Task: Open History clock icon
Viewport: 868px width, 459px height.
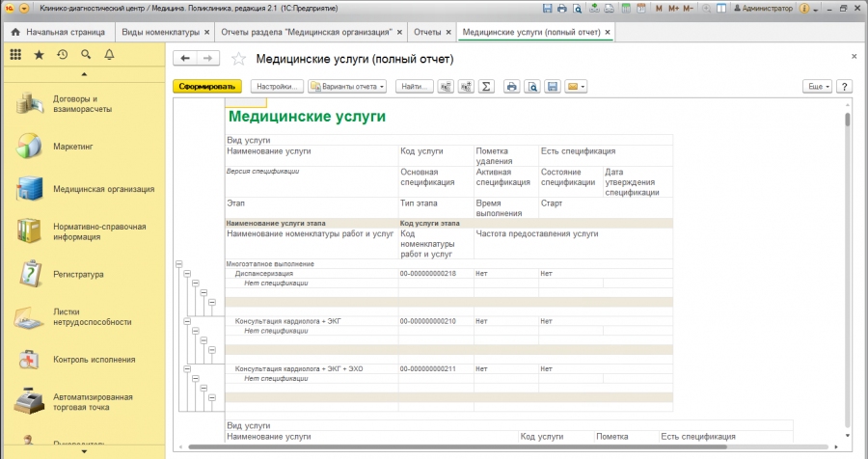Action: pos(62,54)
